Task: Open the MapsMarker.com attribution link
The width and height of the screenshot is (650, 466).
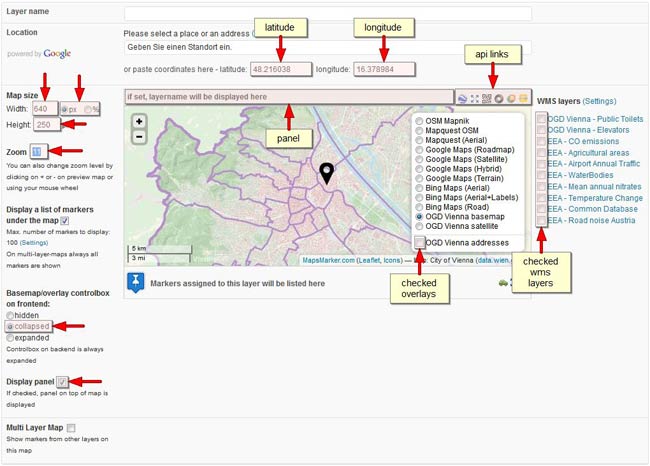Action: pos(329,260)
